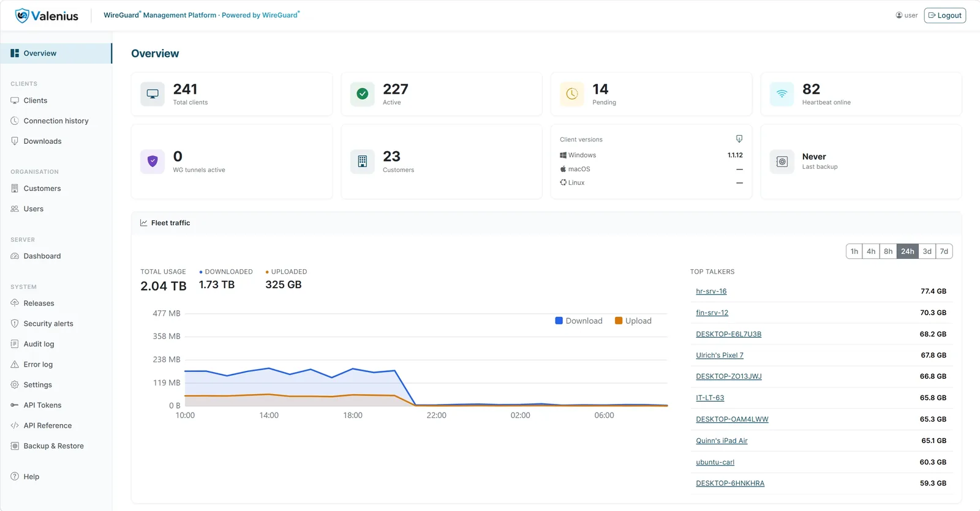The image size is (980, 511).
Task: Click the Error log warning triangle icon
Action: [x=15, y=364]
